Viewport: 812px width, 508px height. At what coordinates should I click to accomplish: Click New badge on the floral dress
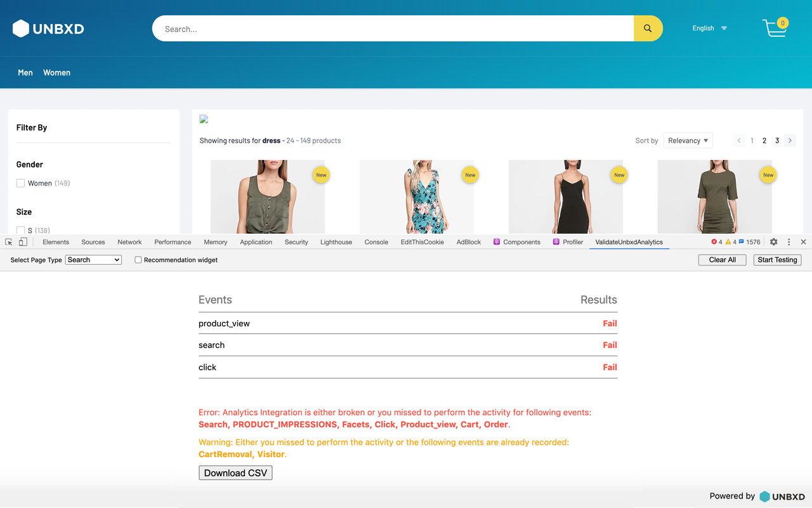click(x=470, y=175)
